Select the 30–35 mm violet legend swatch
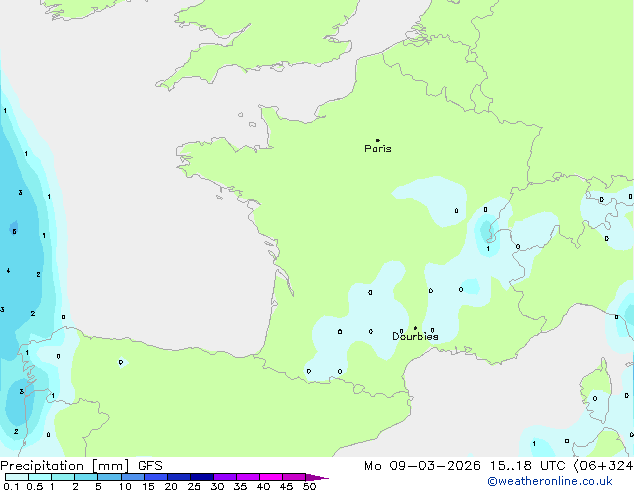634x490 pixels. tap(225, 477)
